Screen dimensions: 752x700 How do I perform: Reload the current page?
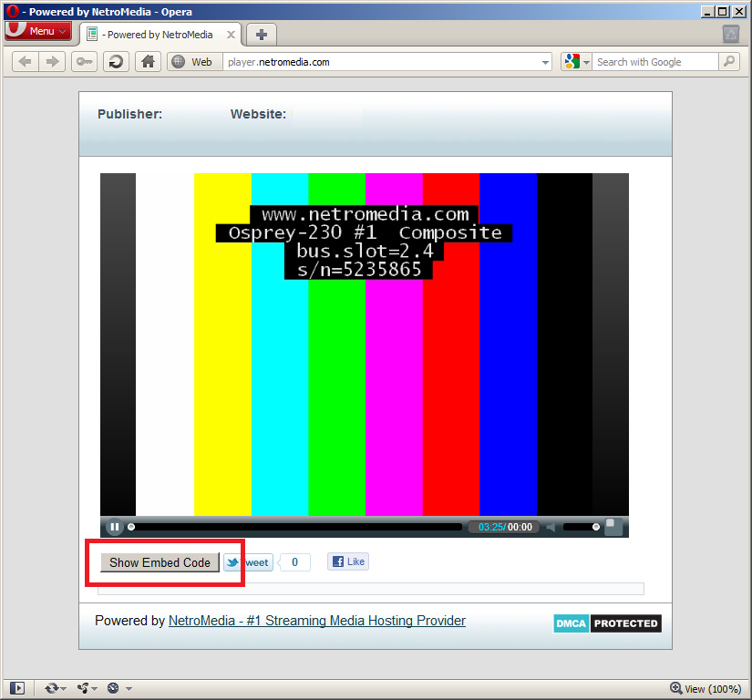coord(116,62)
